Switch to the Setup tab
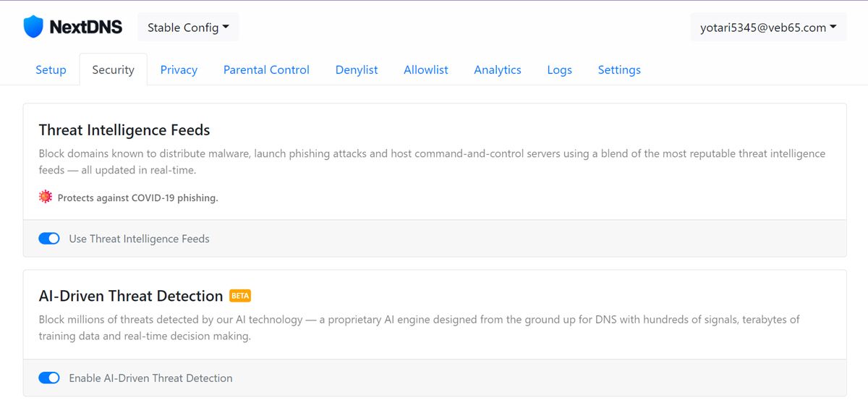 tap(51, 69)
